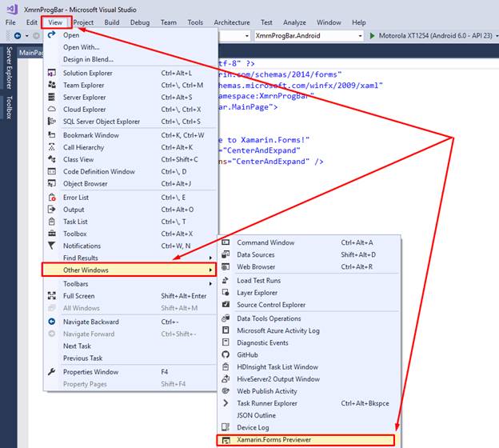Expand the Find Results submenu arrow
Viewport: 499px width, 448px height.
click(210, 258)
